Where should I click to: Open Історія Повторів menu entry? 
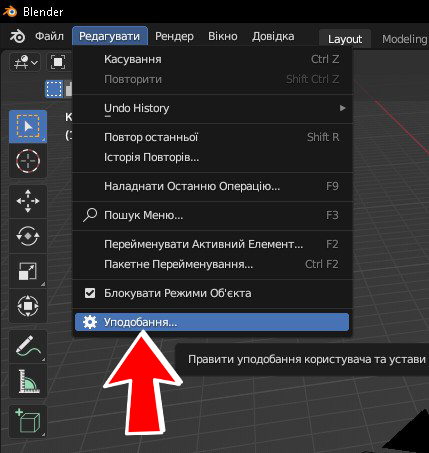point(212,157)
